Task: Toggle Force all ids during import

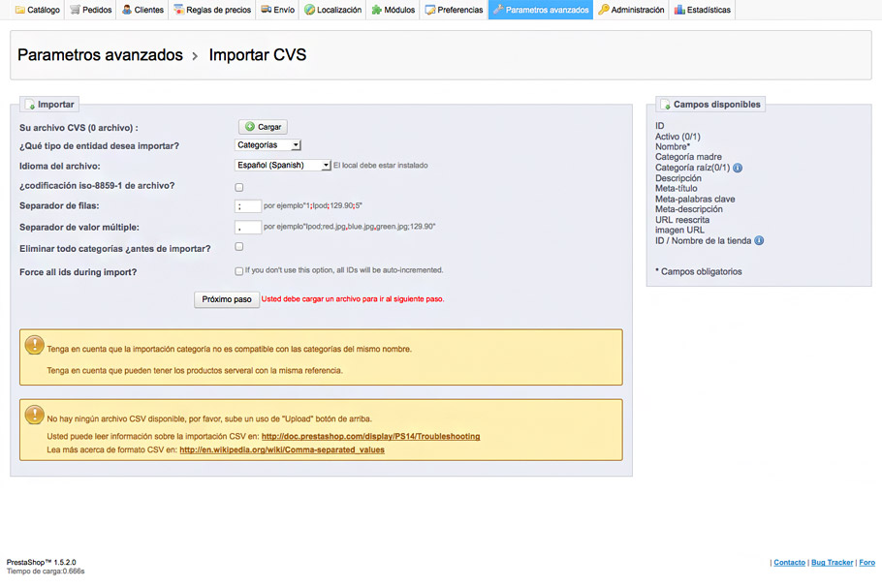Action: pyautogui.click(x=239, y=271)
